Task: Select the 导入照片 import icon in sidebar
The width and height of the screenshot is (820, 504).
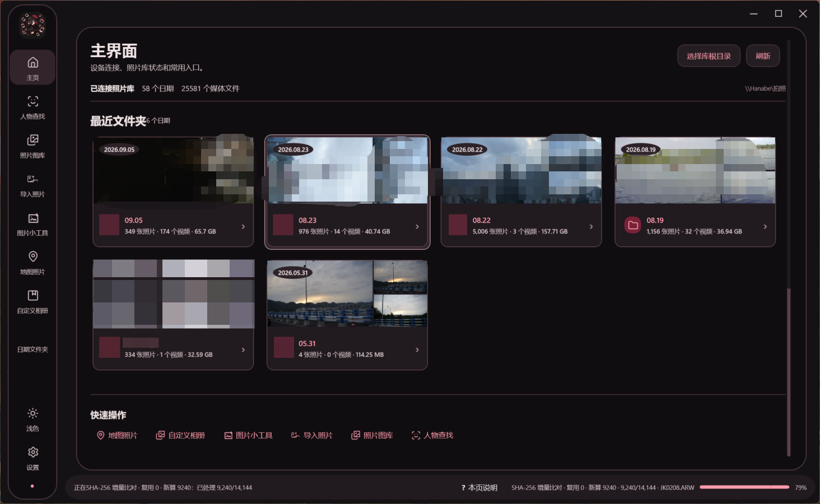Action: click(x=32, y=179)
